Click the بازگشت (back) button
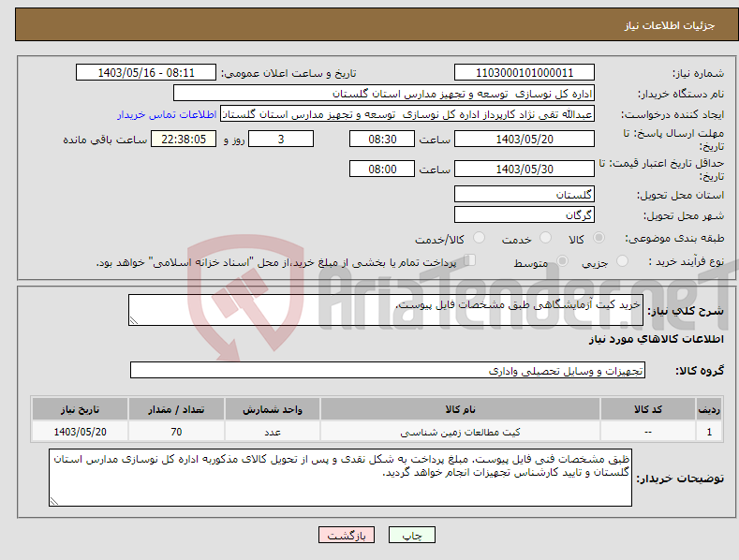The height and width of the screenshot is (560, 739). pos(347,535)
